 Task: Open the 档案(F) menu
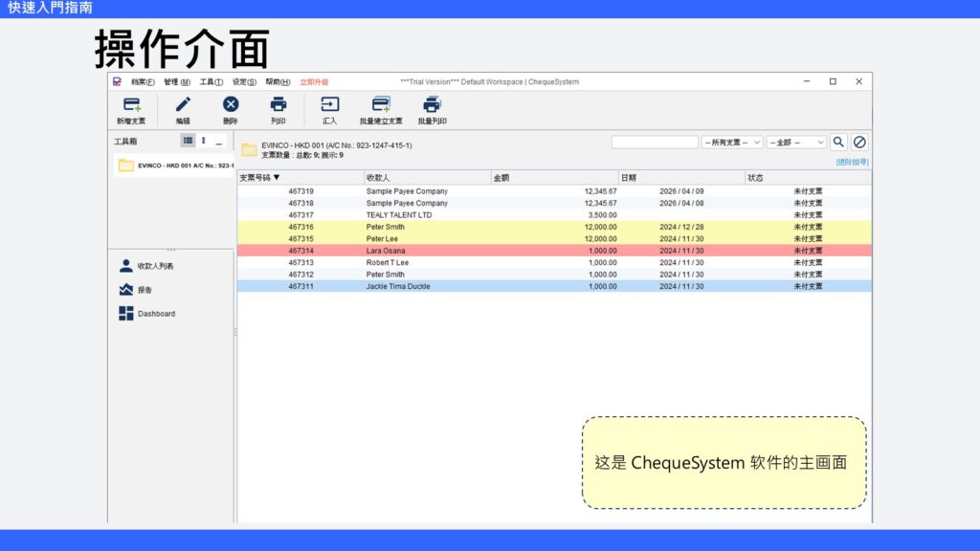143,82
